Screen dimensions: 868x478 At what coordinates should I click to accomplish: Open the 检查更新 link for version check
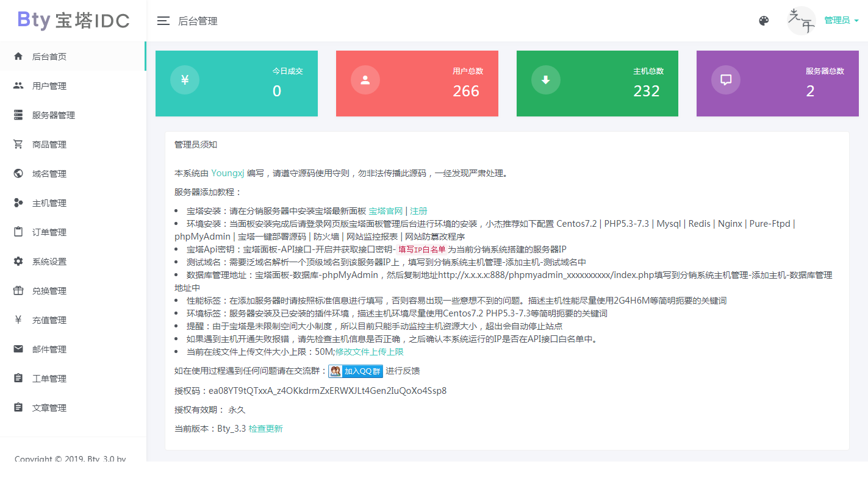(266, 429)
